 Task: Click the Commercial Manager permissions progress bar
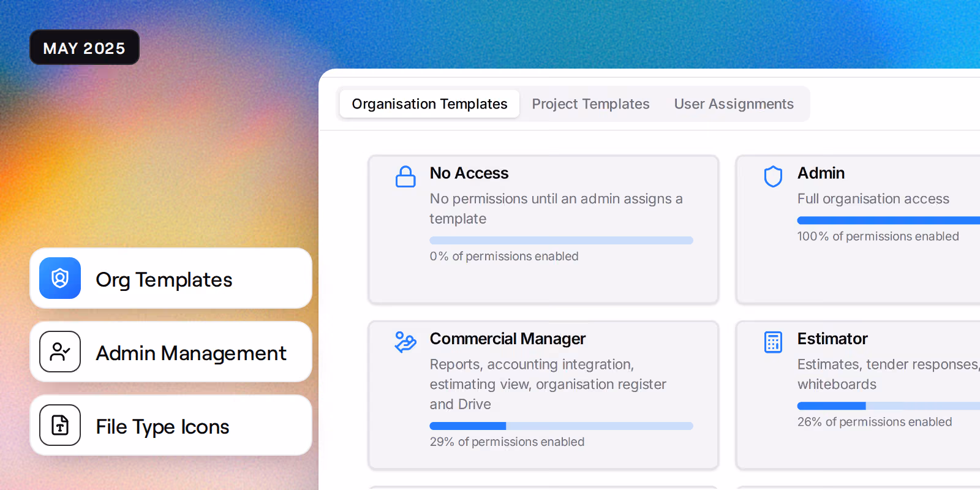(x=561, y=426)
